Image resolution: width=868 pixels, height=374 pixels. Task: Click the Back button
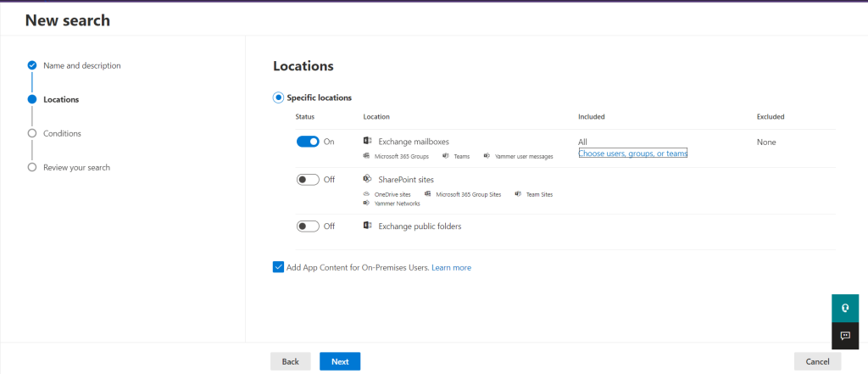click(290, 361)
